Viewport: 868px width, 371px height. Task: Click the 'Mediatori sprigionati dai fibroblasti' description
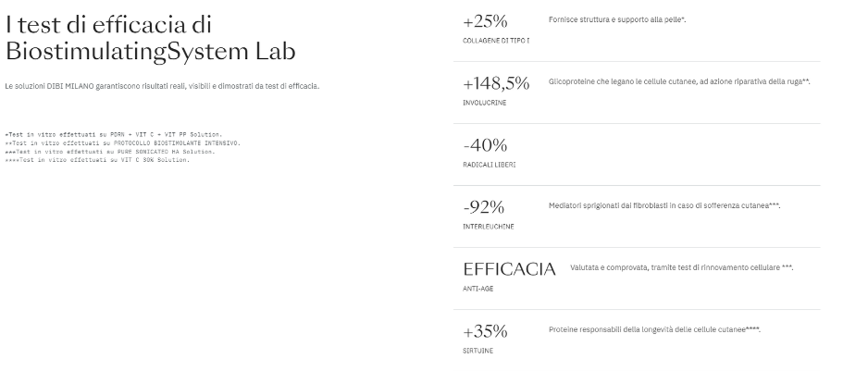pyautogui.click(x=664, y=206)
